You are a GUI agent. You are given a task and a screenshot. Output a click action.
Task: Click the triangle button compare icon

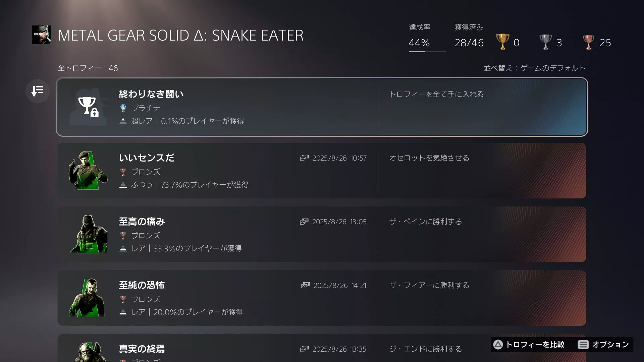[498, 345]
